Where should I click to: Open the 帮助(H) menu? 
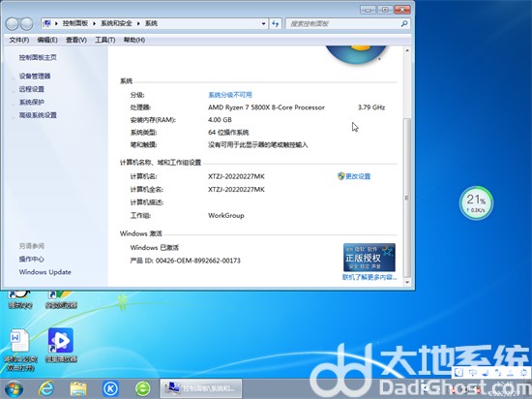tap(134, 40)
